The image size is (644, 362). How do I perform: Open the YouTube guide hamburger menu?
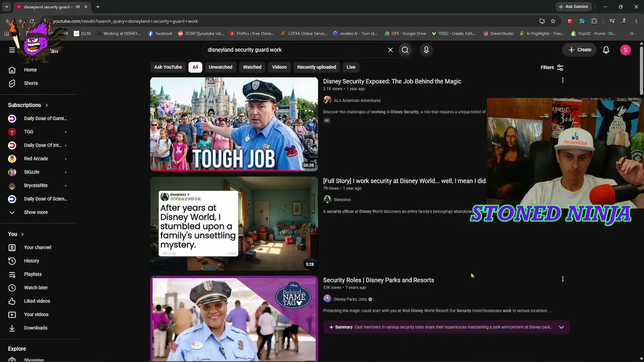click(x=12, y=50)
